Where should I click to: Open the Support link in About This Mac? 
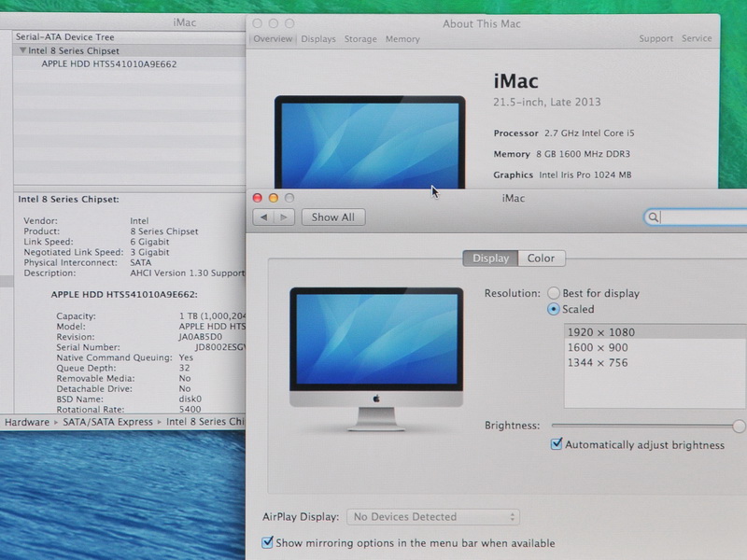(656, 38)
